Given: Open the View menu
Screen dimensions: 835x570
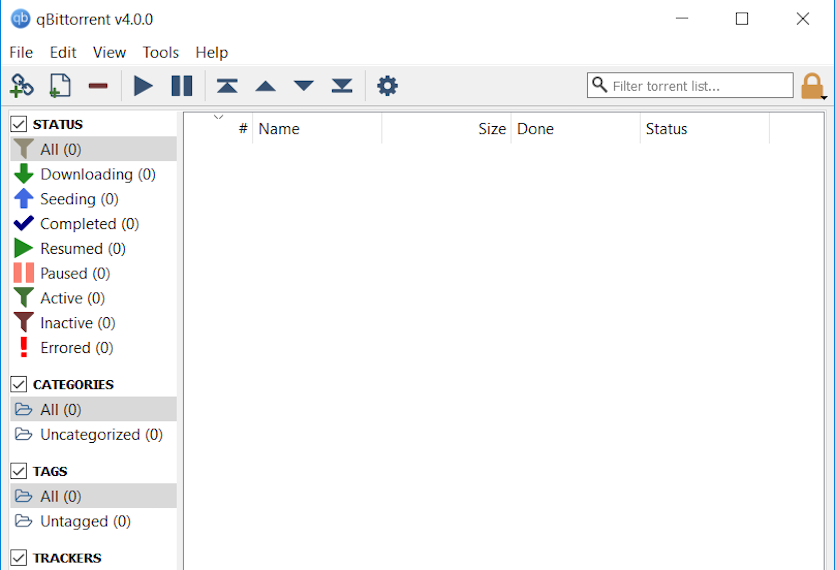Looking at the screenshot, I should point(109,52).
